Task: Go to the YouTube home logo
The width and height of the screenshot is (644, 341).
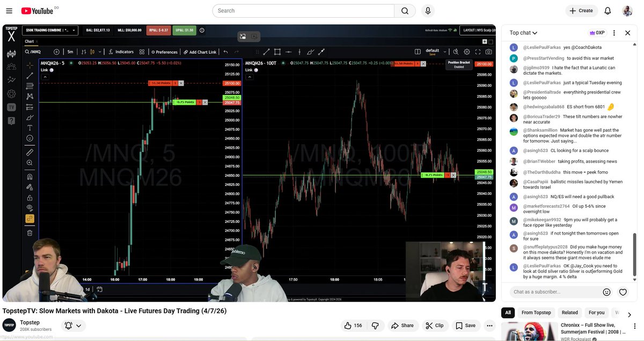Action: (x=37, y=11)
